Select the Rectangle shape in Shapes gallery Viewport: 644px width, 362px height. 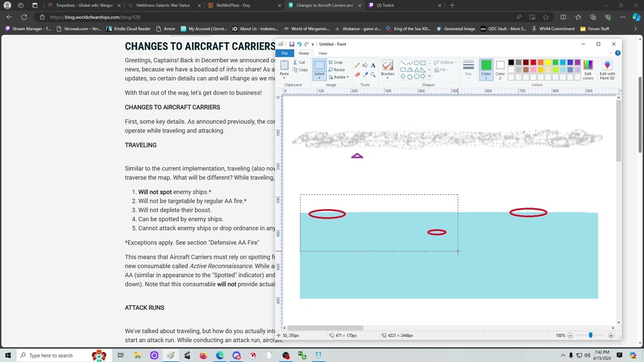[x=423, y=63]
